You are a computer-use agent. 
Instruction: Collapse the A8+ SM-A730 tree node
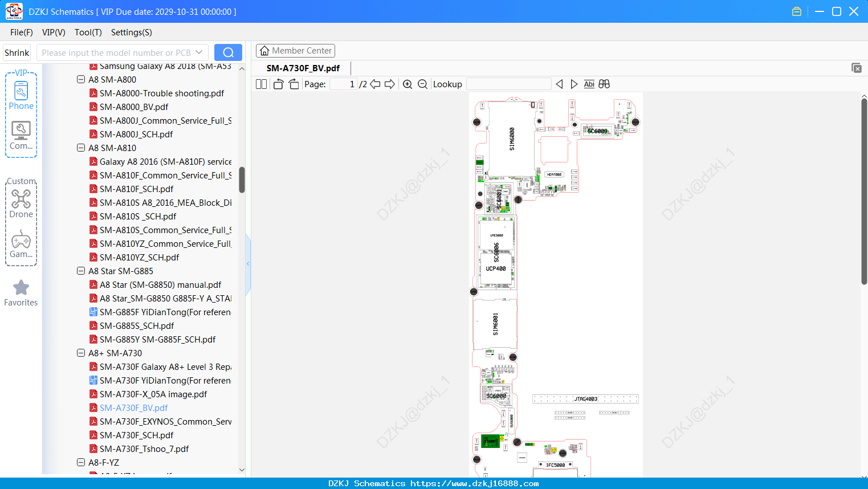81,353
